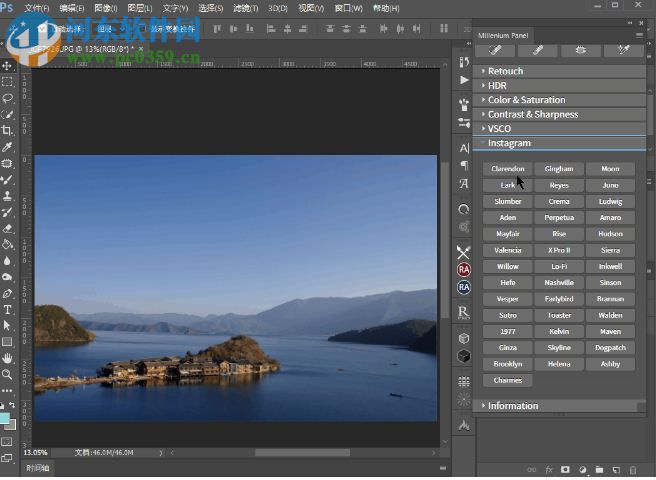Screen dimensions: 656x480
Task: Apply the Earlybird filter
Action: (x=559, y=299)
